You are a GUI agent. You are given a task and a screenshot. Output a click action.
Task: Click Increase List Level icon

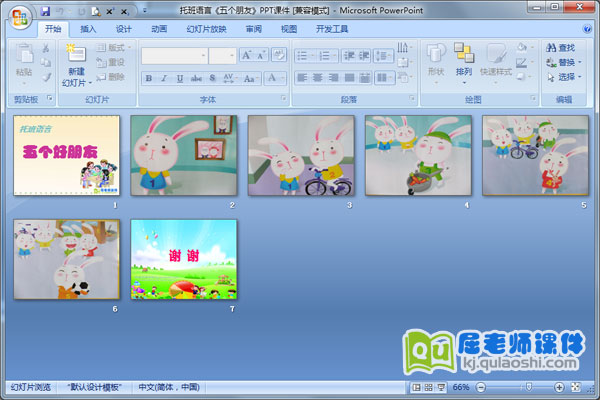point(364,56)
